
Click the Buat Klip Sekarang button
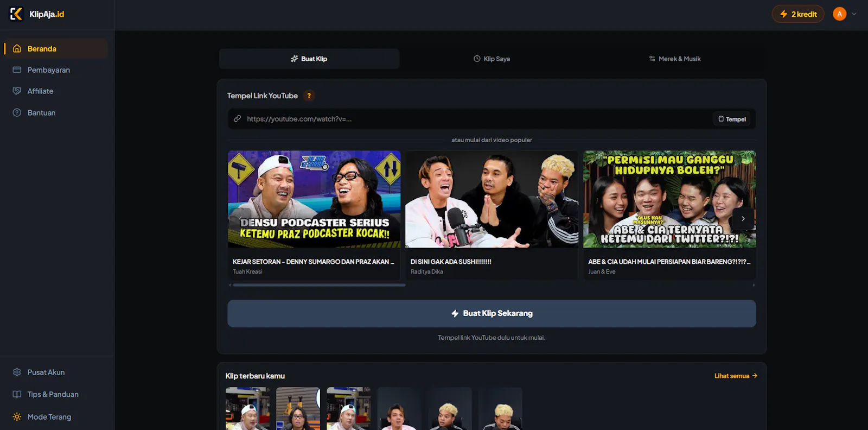pos(492,313)
